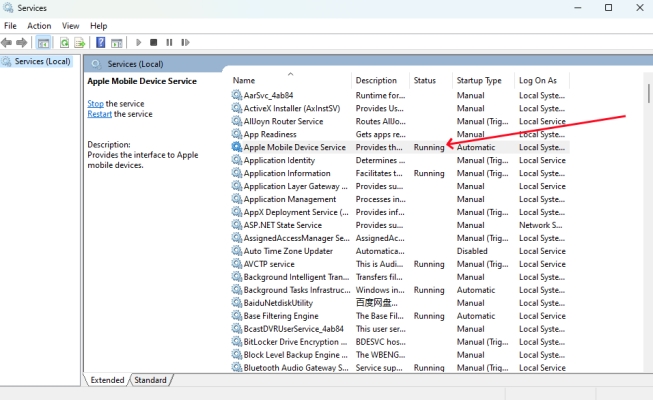
Task: Open the Action menu
Action: (x=39, y=25)
